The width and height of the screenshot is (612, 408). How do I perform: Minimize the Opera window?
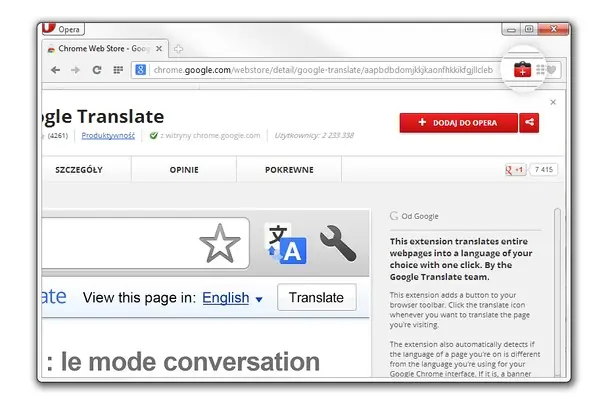tap(511, 29)
